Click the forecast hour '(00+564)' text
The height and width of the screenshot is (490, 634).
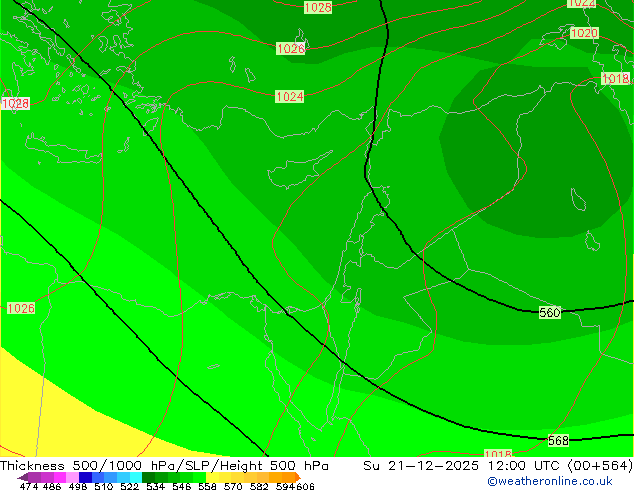click(600, 466)
